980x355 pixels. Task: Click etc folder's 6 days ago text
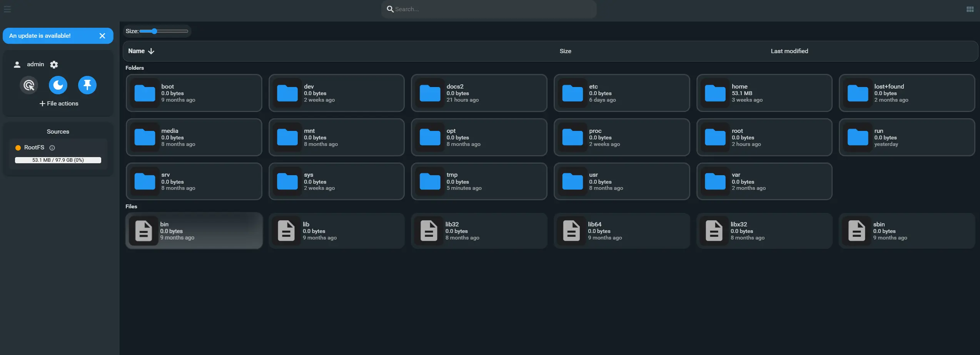[603, 100]
